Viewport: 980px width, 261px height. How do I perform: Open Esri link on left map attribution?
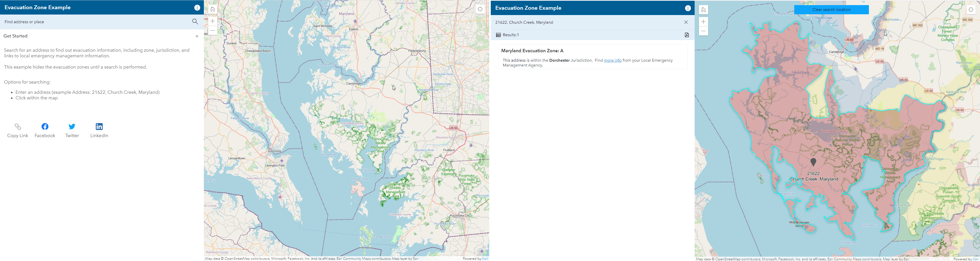(x=485, y=259)
